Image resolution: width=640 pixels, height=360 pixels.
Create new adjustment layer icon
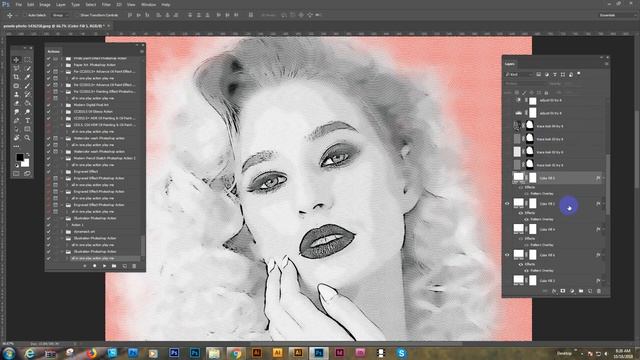click(x=572, y=291)
